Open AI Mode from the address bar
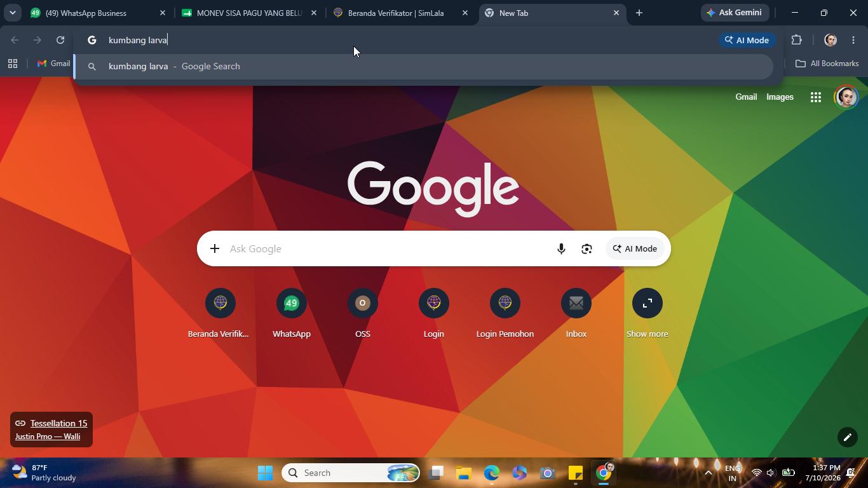The width and height of the screenshot is (868, 488). tap(747, 40)
